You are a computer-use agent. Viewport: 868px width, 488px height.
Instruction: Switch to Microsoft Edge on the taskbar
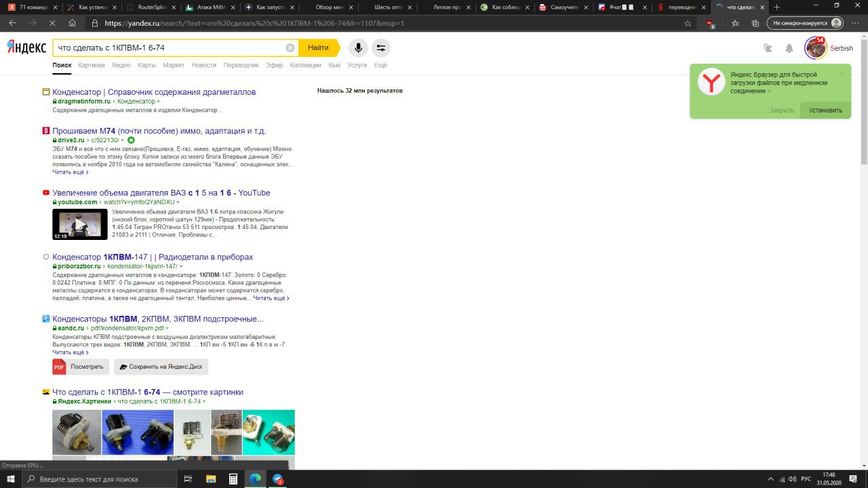(255, 479)
